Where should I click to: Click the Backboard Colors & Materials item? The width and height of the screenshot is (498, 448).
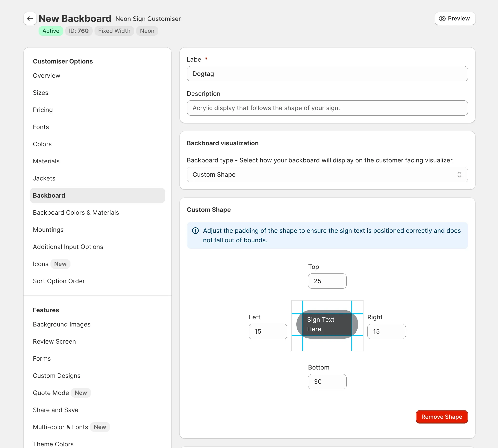click(x=76, y=212)
